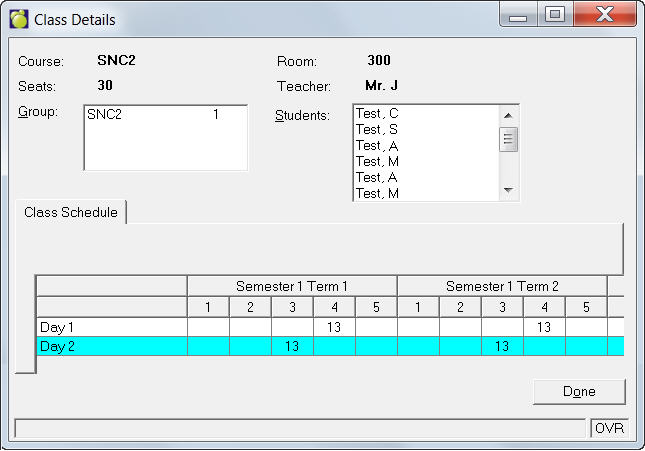Click Day 2 period 3 cell in Term 2
This screenshot has width=645, height=451.
click(502, 346)
